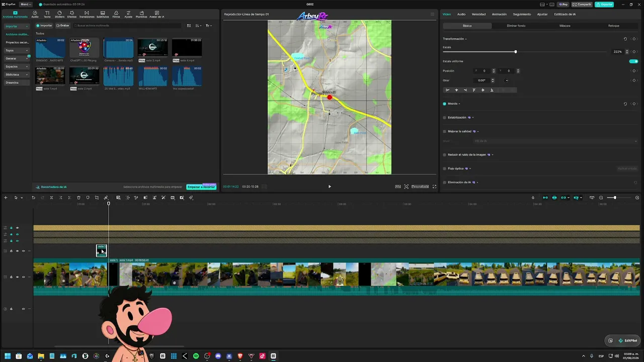Enable the Eliminación de IA checkbox
The height and width of the screenshot is (362, 644).
[x=444, y=183]
